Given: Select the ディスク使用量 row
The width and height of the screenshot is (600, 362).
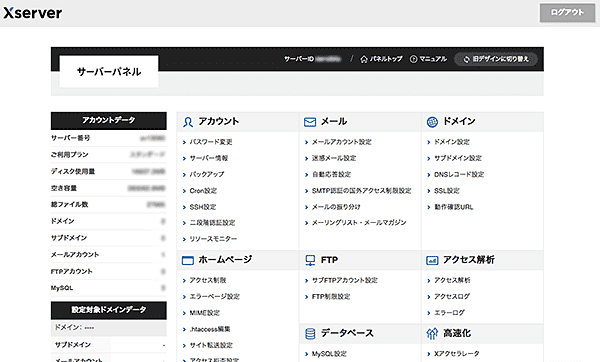Looking at the screenshot, I should click(109, 171).
